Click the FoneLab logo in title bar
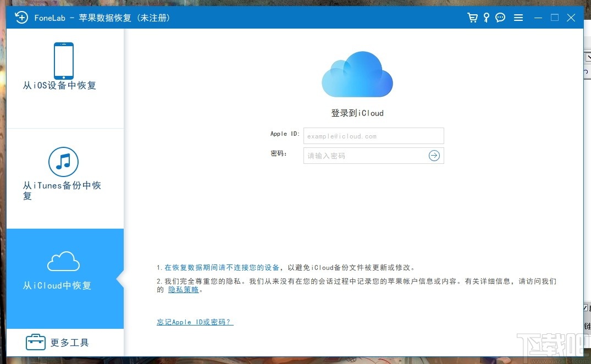Viewport: 591px width, 364px height. [x=21, y=17]
